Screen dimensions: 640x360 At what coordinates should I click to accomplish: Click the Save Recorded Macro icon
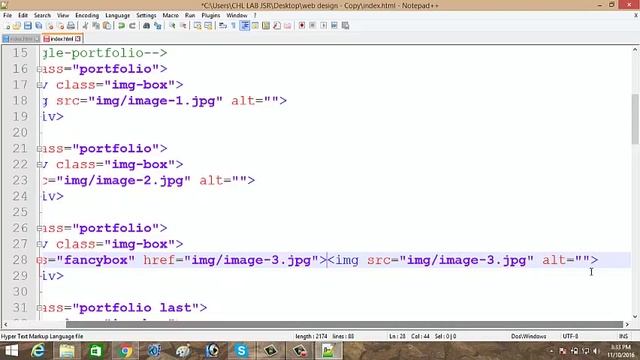pos(345,26)
